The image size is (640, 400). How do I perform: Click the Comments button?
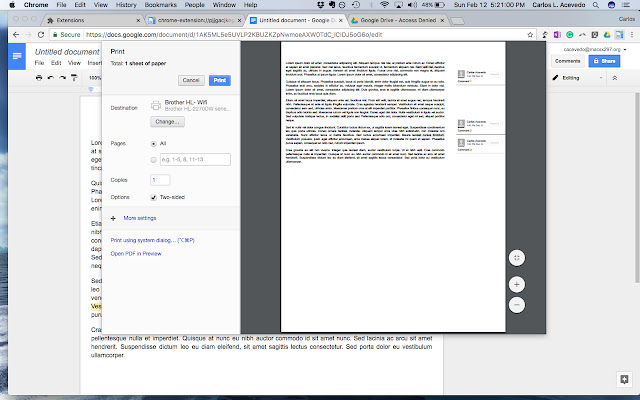(x=567, y=61)
